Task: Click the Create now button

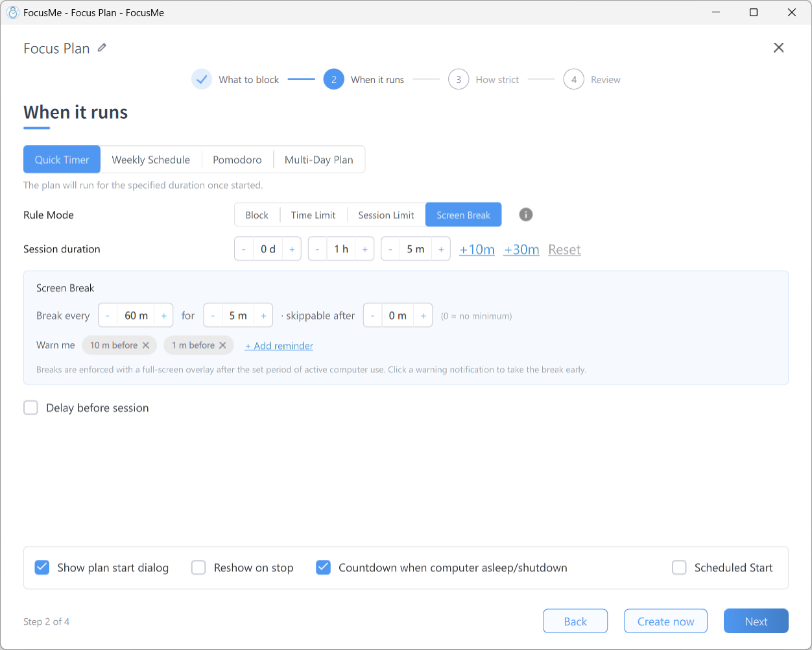Action: tap(665, 621)
